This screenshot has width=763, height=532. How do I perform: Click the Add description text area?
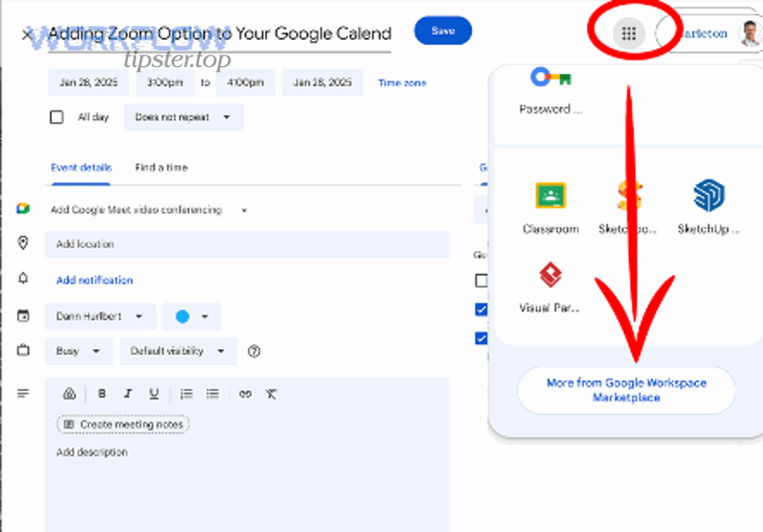click(248, 452)
